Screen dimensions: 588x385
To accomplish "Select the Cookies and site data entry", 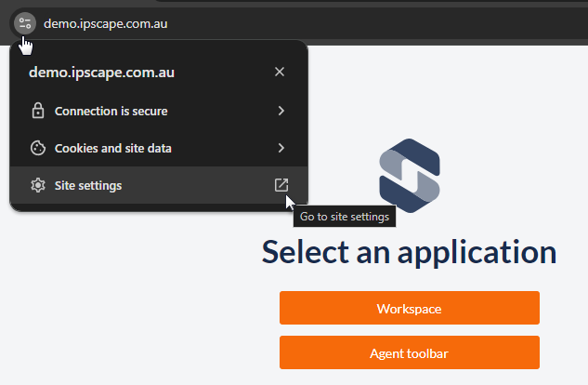I will [x=112, y=148].
